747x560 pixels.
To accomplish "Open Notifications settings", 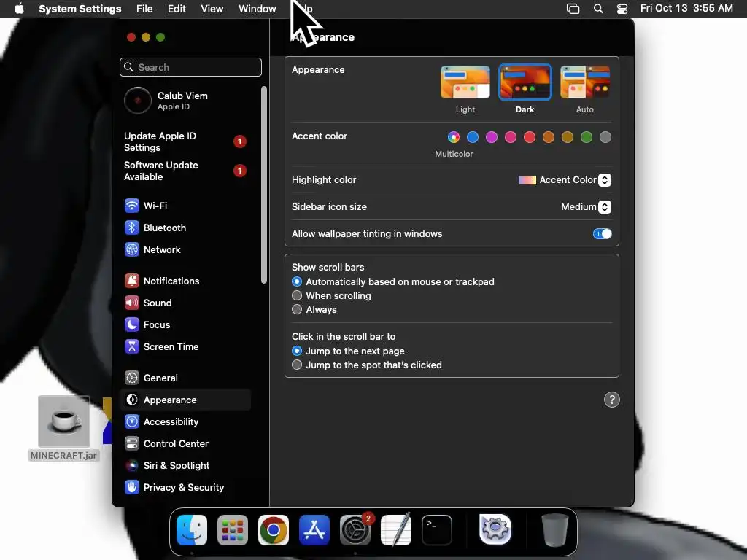I will point(185,281).
